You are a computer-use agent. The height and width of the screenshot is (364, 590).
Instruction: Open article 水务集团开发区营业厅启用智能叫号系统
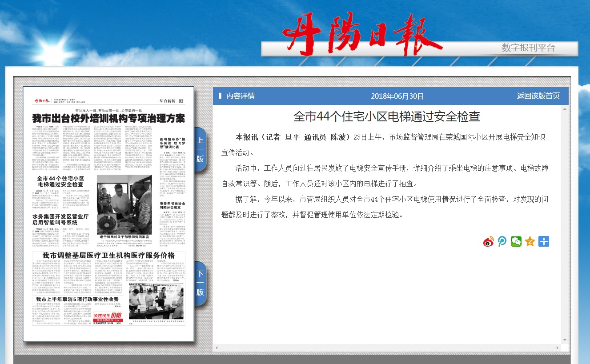point(60,220)
